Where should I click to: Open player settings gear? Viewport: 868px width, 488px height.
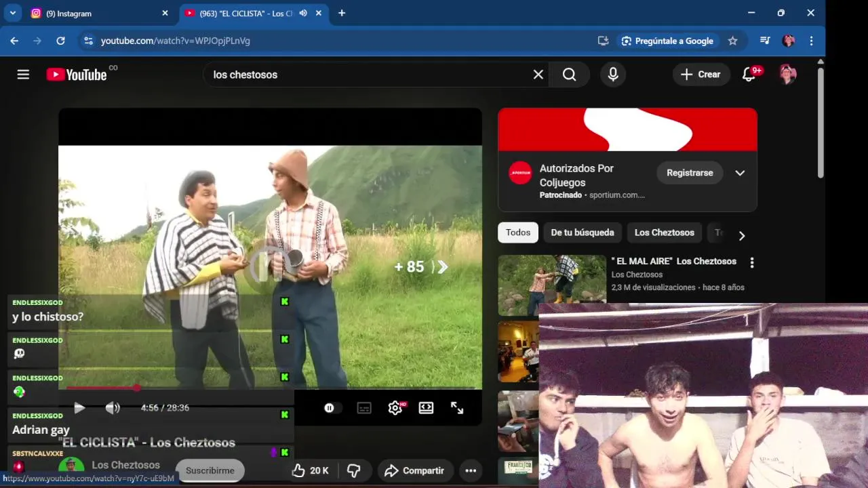pos(395,408)
